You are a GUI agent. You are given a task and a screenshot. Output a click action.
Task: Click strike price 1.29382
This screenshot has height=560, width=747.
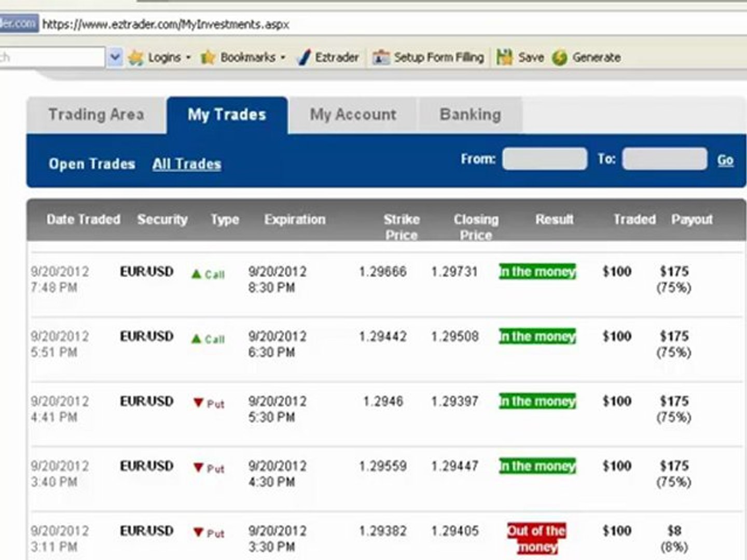(383, 531)
